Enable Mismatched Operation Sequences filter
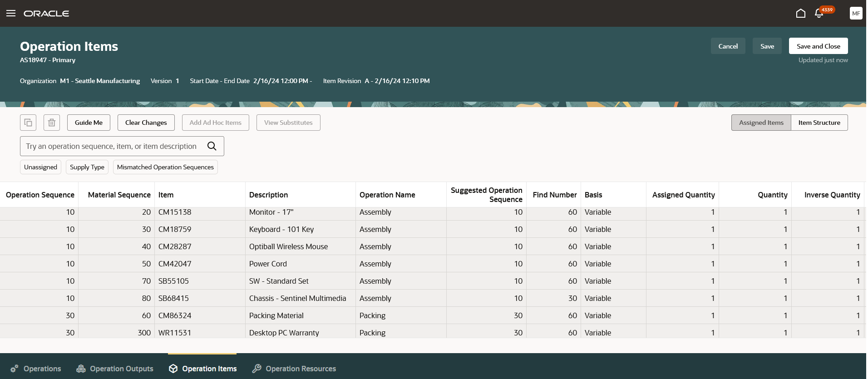Viewport: 868px width, 379px height. point(165,167)
